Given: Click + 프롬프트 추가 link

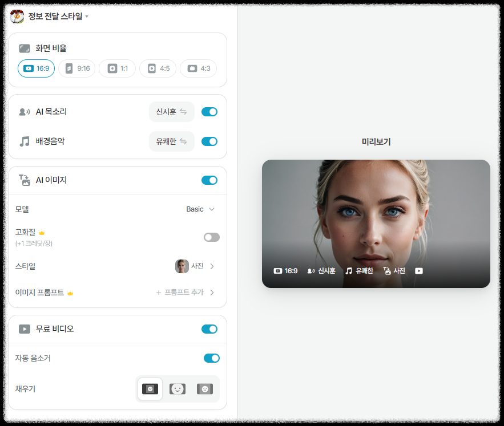Looking at the screenshot, I should point(180,293).
